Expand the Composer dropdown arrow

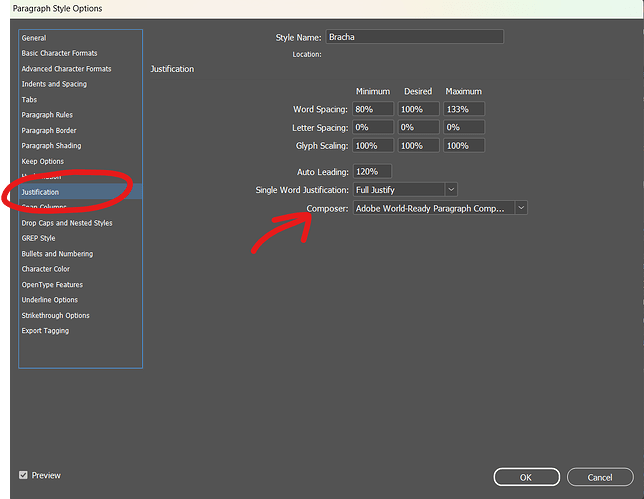click(521, 208)
